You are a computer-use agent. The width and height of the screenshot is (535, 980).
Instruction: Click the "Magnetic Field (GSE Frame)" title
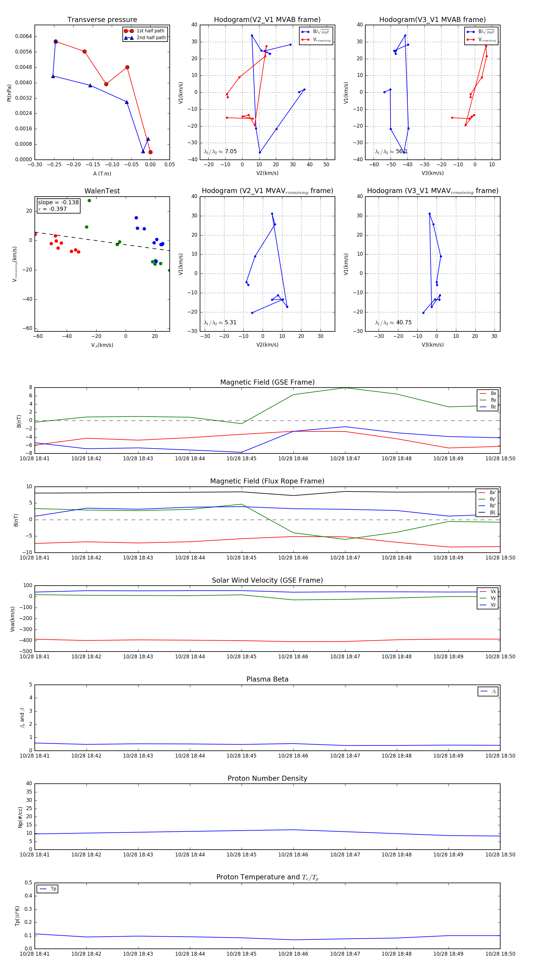click(267, 382)
